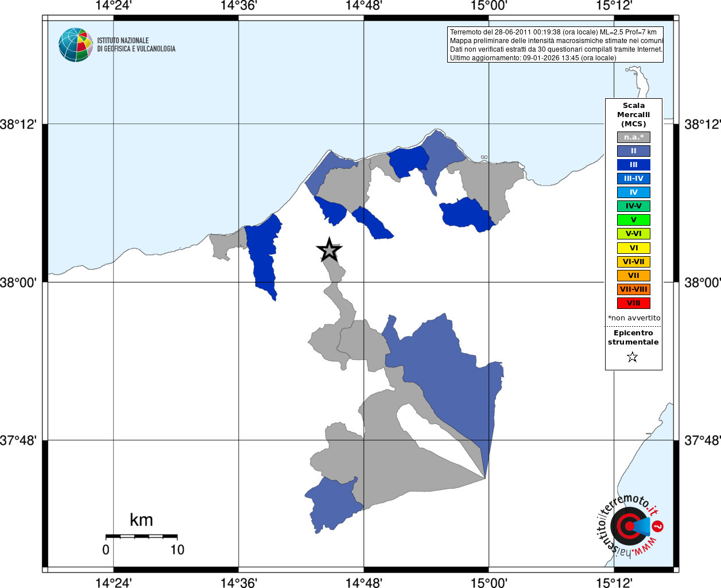Screen dimensions: 721x588
Task: Click the bottom 14°36' longitude label
Action: click(x=238, y=583)
